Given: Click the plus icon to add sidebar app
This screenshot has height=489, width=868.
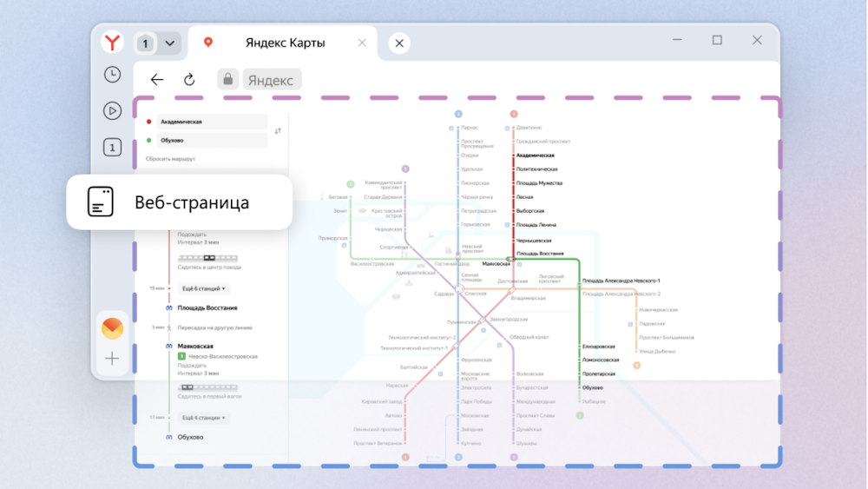Looking at the screenshot, I should [112, 358].
